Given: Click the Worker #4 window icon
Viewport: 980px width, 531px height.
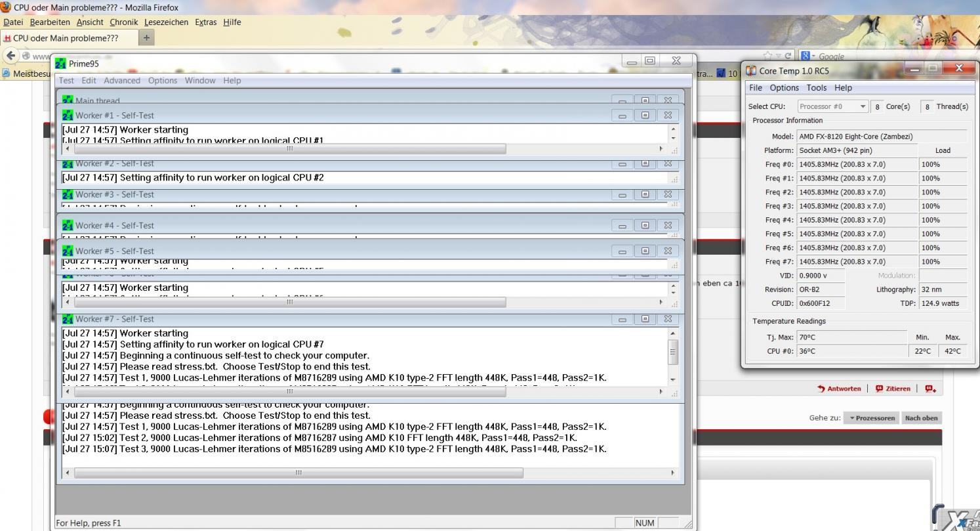Looking at the screenshot, I should tap(67, 225).
